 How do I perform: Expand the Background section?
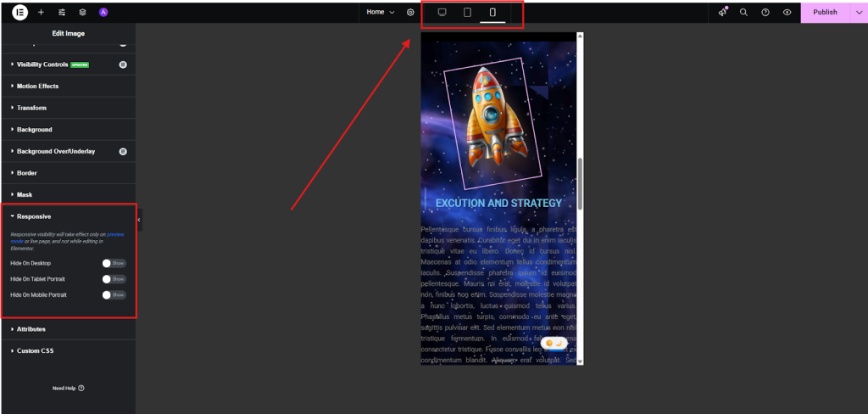tap(68, 130)
